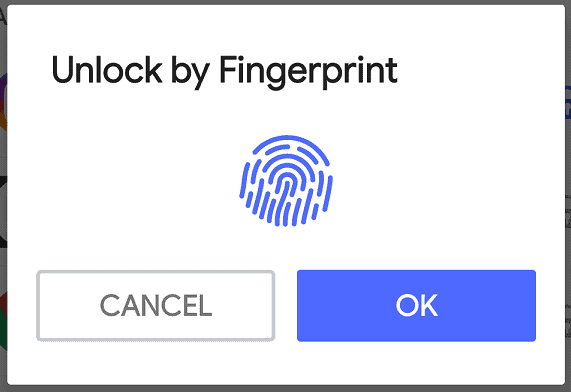Screen dimensions: 571x392
Task: Click the black shape behind dialog's left edge
Action: pyautogui.click(x=3, y=211)
